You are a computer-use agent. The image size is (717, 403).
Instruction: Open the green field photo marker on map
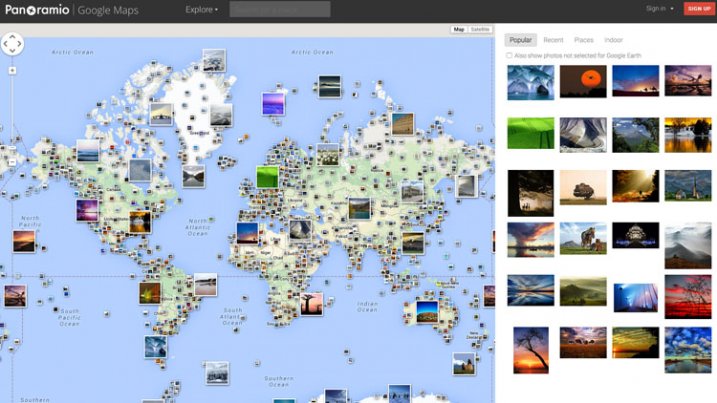pyautogui.click(x=267, y=176)
